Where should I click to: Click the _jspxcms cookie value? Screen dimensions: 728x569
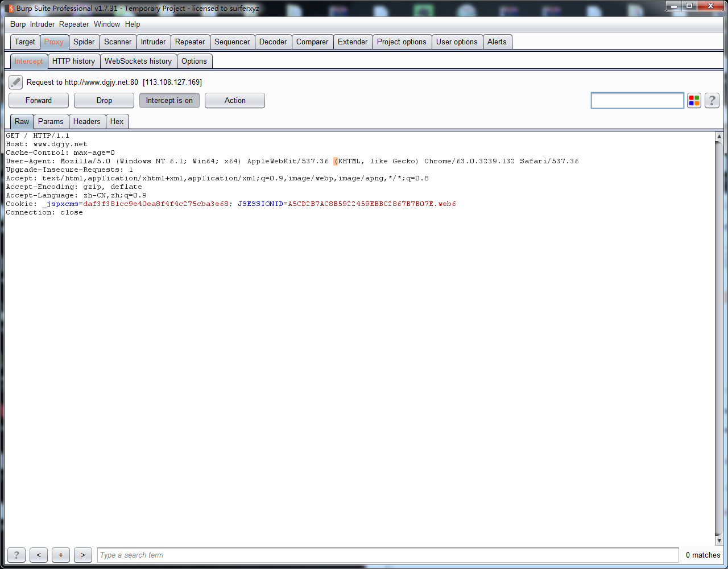click(156, 204)
